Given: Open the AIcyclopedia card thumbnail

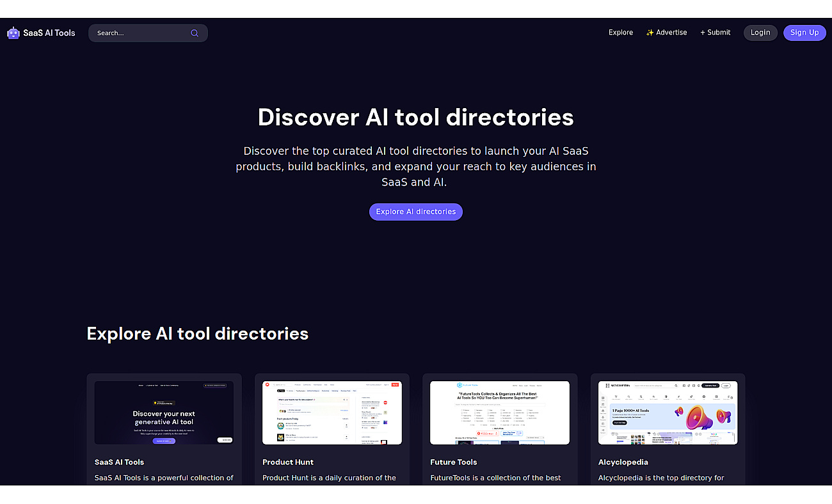Looking at the screenshot, I should 668,413.
